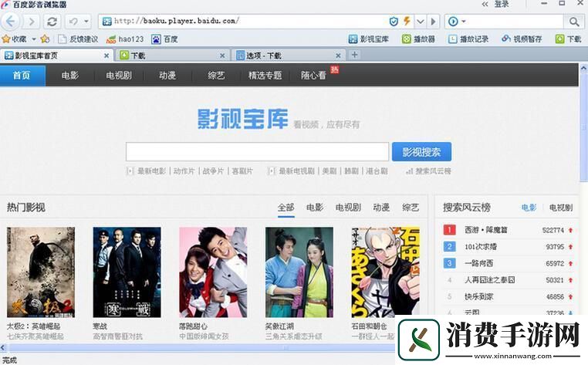Open 101次求婚 ranking entry
The width and height of the screenshot is (588, 365).
click(x=481, y=246)
